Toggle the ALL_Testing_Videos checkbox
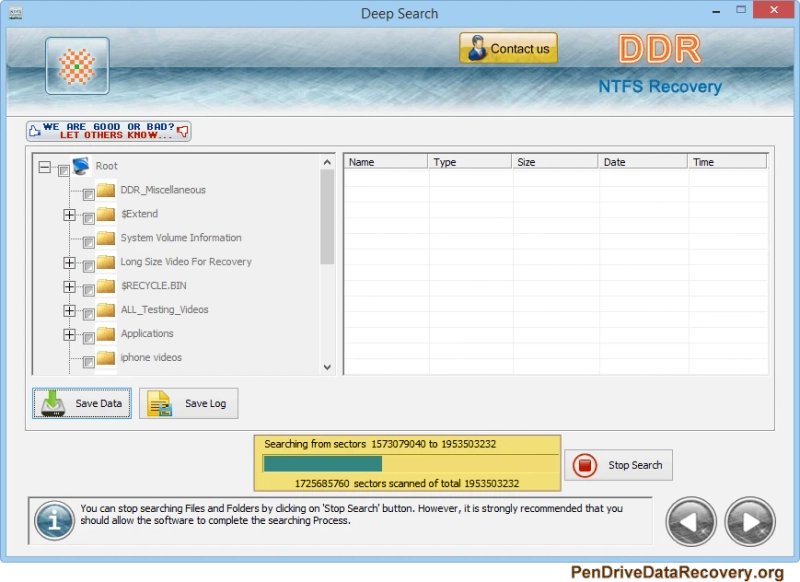Viewport: 800px width, 582px height. coord(88,314)
